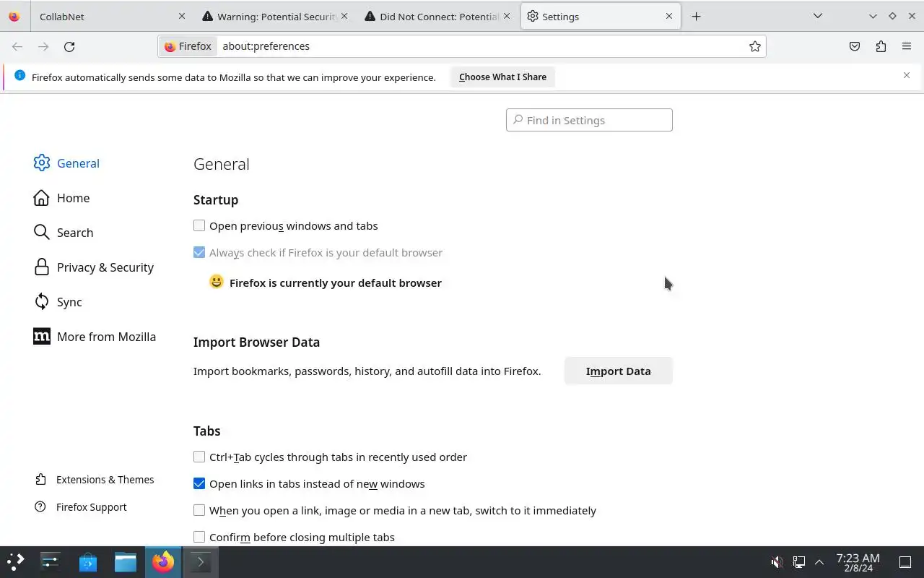Open the Extensions puzzle icon in toolbar
924x578 pixels.
point(881,46)
